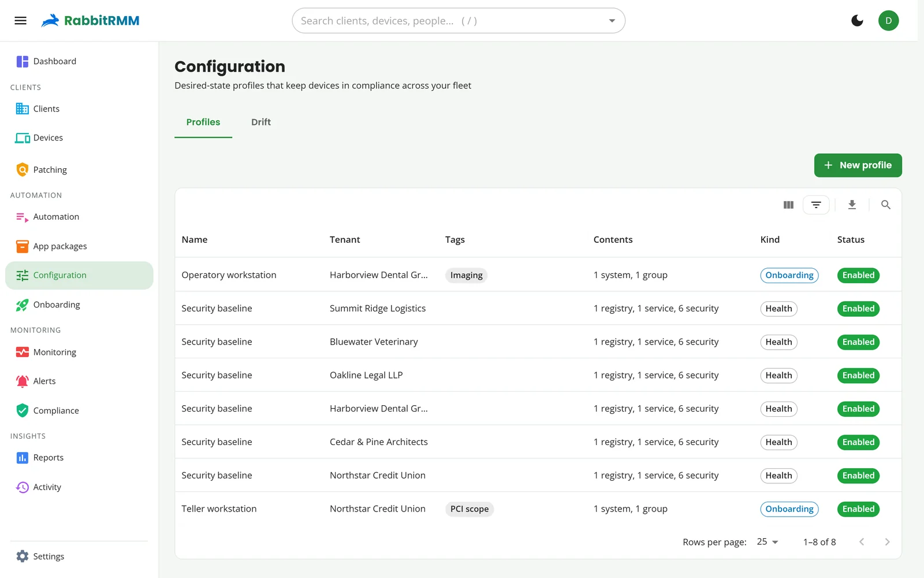Click Onboarding chip in Teller workstation row

tap(789, 509)
